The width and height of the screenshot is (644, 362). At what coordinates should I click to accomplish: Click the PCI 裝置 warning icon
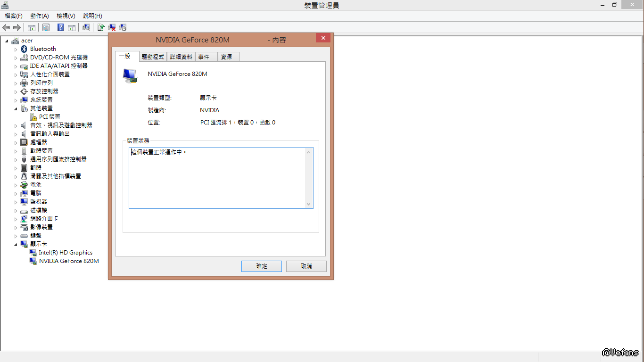click(x=33, y=117)
